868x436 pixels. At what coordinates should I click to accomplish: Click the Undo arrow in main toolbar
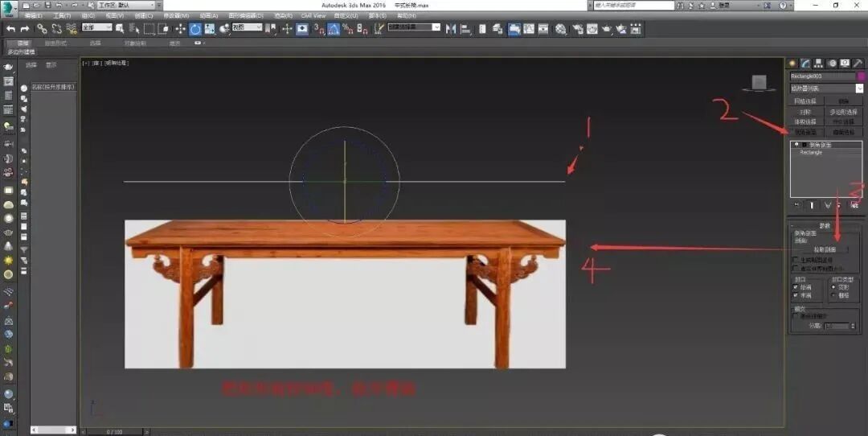point(11,29)
